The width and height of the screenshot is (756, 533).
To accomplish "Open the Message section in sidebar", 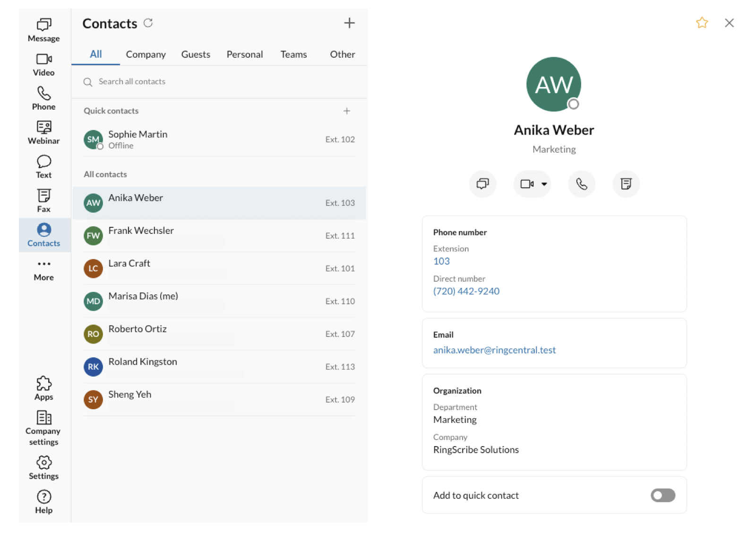I will tap(43, 30).
